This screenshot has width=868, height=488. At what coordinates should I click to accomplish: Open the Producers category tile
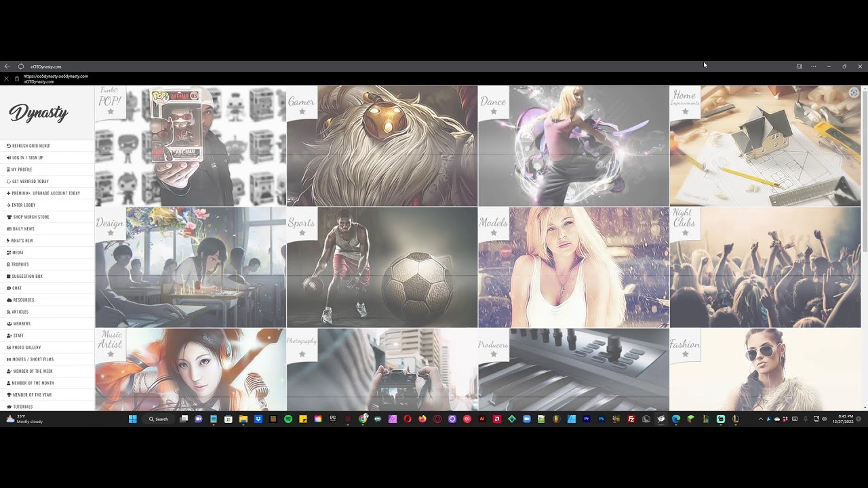tap(574, 369)
